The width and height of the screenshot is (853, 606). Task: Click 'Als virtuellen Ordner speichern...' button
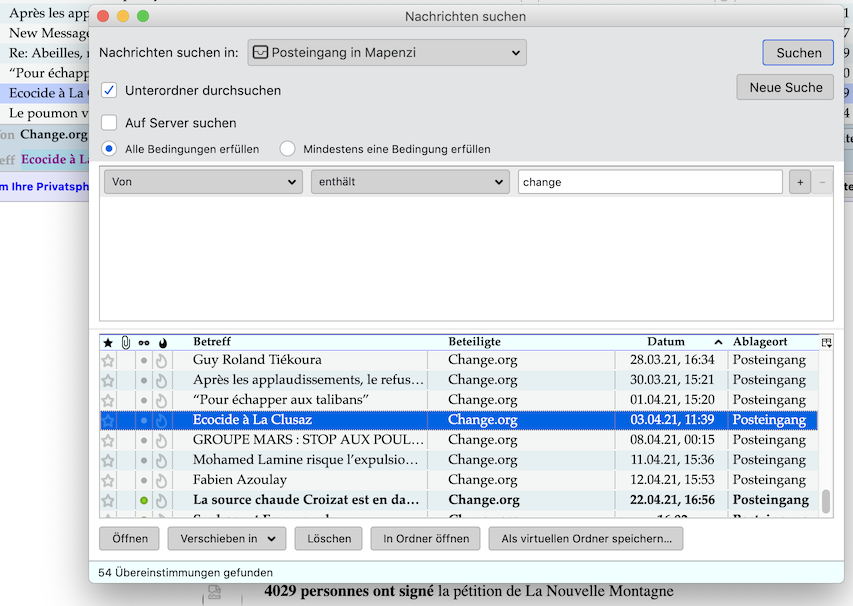(x=586, y=538)
